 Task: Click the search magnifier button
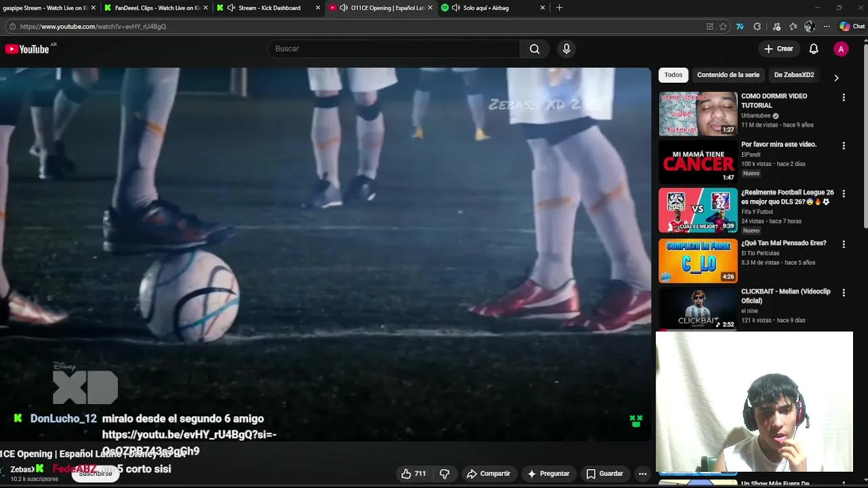534,49
